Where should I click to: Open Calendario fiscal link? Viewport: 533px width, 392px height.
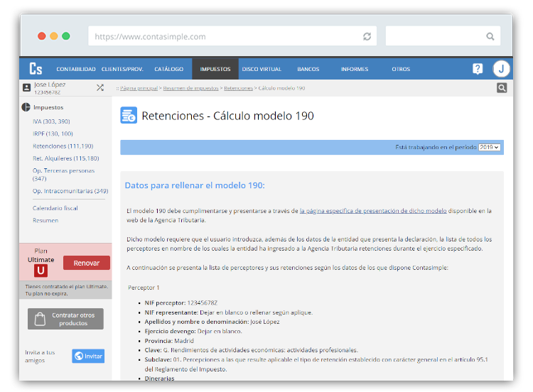[55, 208]
